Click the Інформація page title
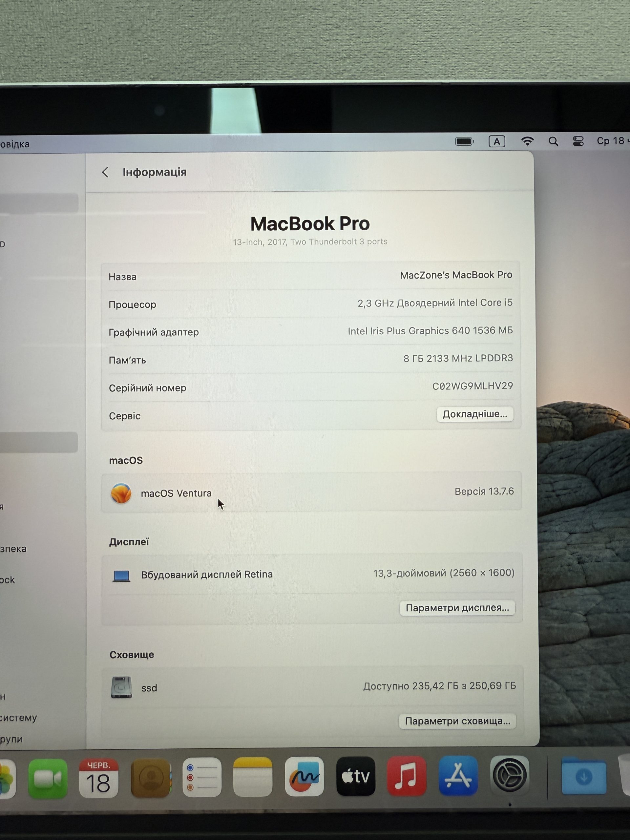This screenshot has width=630, height=840. (x=155, y=172)
